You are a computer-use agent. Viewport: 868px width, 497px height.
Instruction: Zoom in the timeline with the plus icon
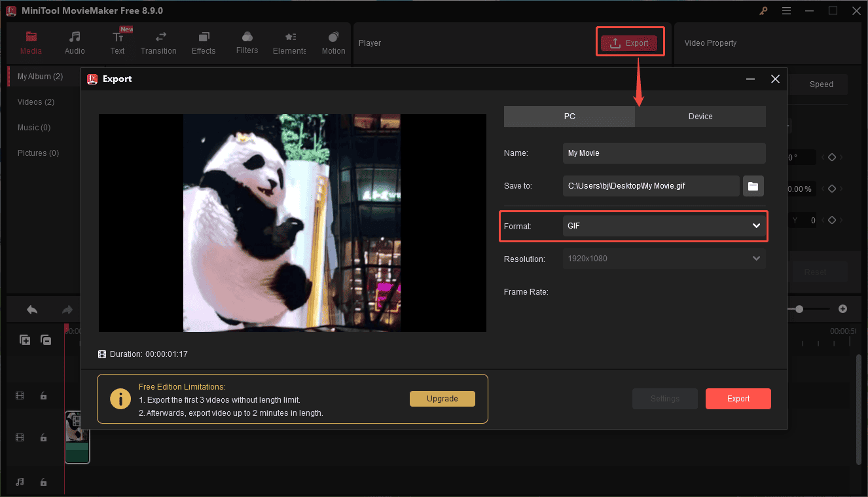(843, 309)
